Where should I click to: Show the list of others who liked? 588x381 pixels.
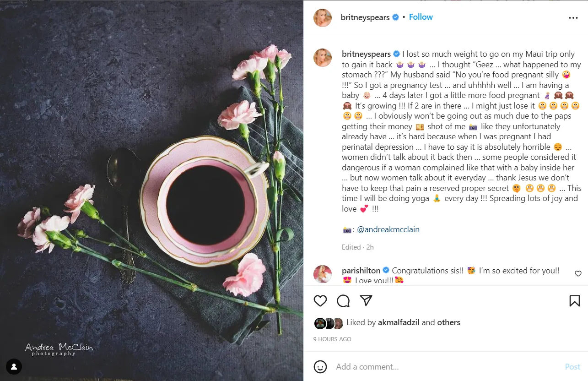click(x=448, y=322)
